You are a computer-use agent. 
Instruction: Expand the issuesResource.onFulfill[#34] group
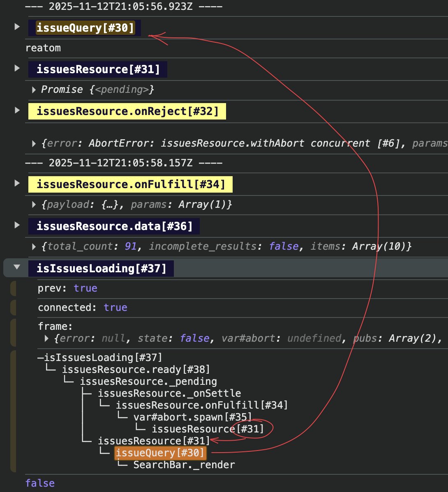17,183
